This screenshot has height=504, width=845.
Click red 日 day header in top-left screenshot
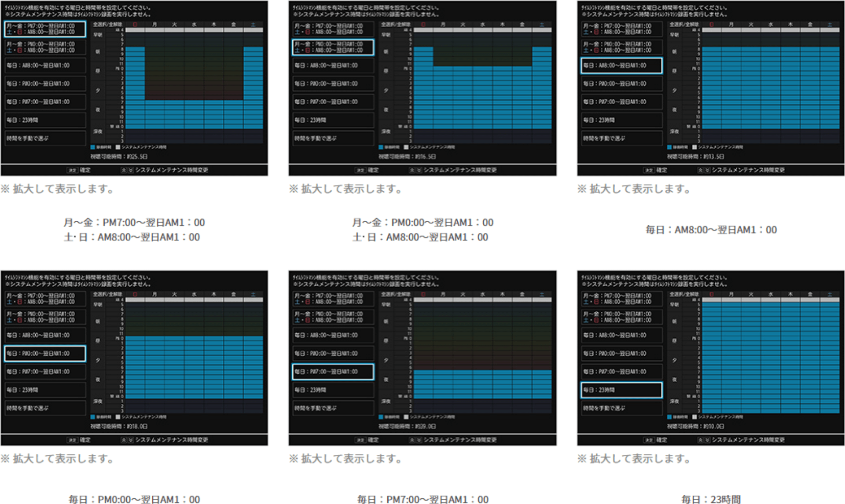pyautogui.click(x=135, y=25)
